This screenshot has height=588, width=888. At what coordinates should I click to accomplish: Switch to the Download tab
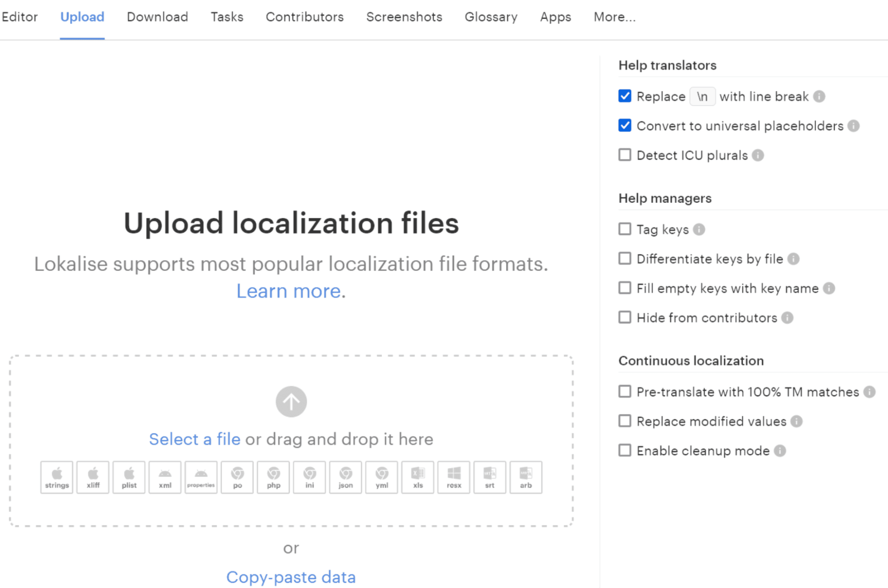click(157, 17)
